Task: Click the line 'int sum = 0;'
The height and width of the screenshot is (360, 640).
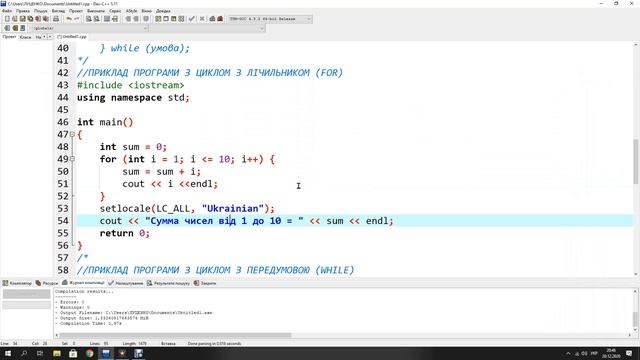Action: (x=133, y=147)
